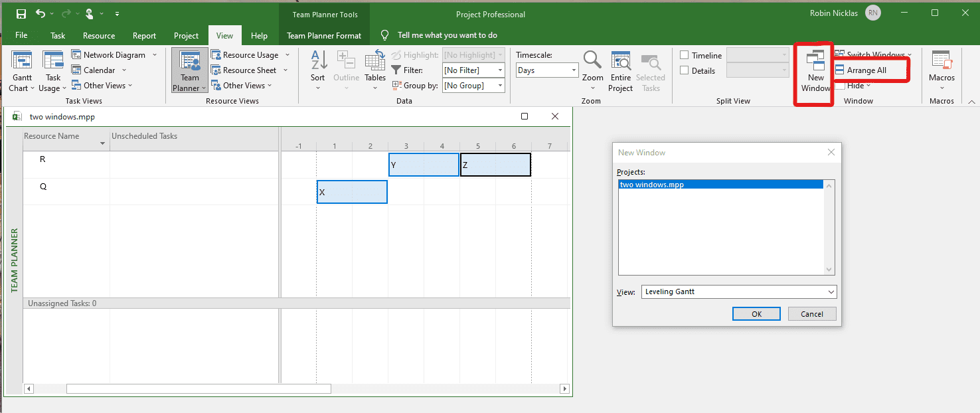Switch to the Task ribbon tab
980x413 pixels.
pos(58,35)
